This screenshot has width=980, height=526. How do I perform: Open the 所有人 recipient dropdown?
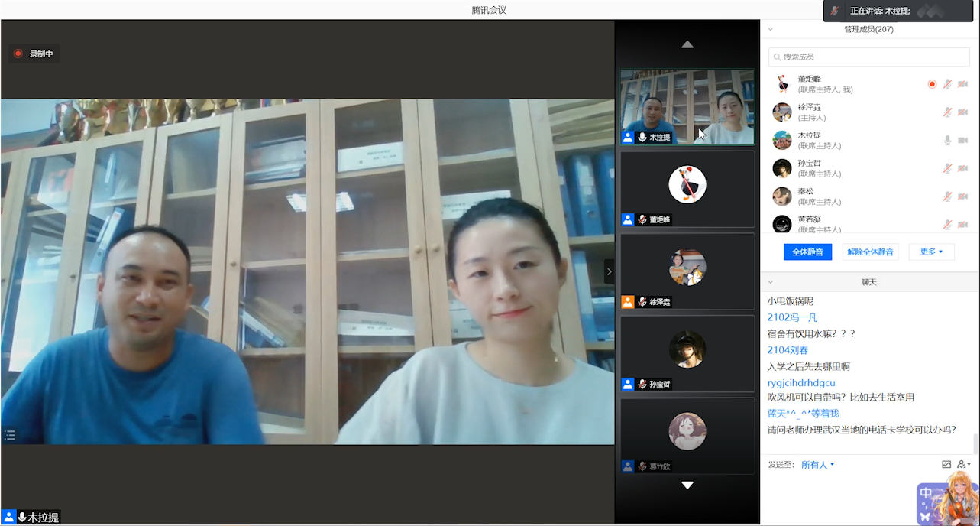click(x=817, y=465)
